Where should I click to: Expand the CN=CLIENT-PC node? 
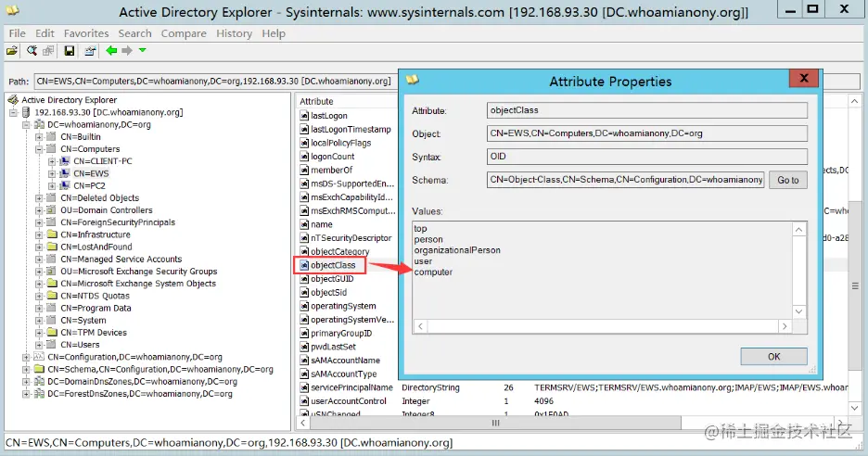(x=52, y=161)
